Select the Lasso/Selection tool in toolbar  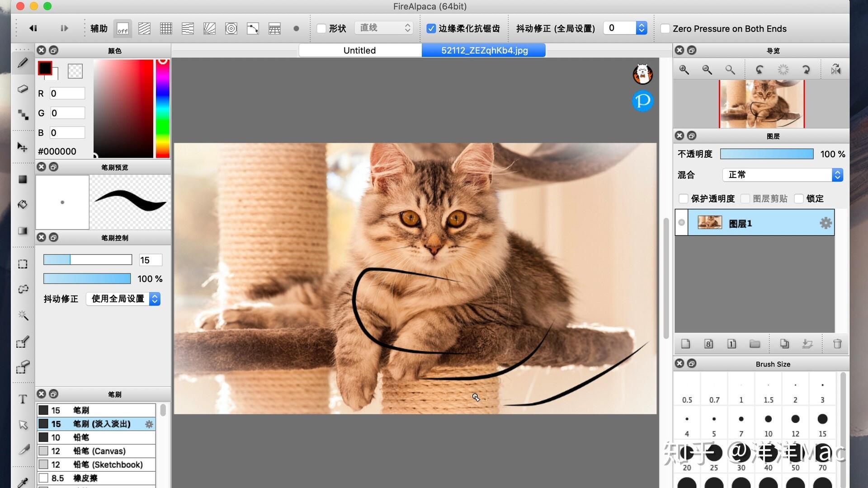click(x=23, y=288)
